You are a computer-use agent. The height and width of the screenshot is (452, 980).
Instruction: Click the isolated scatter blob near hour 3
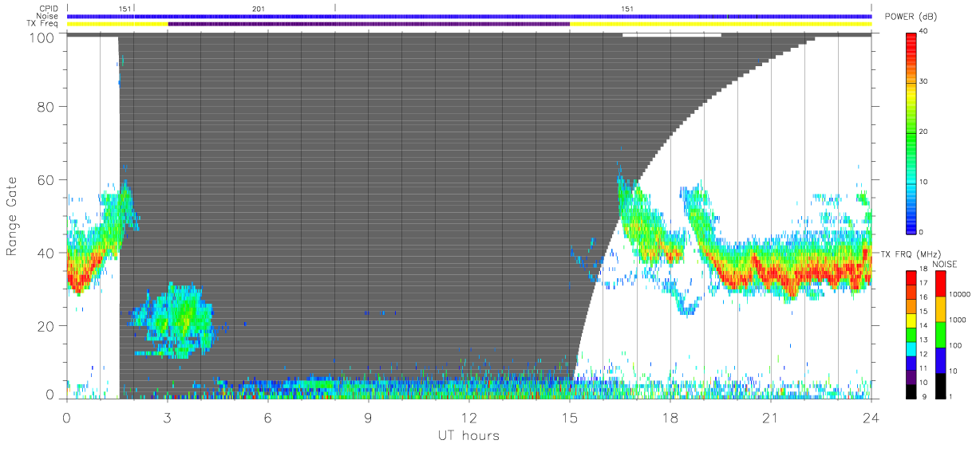coord(174,320)
